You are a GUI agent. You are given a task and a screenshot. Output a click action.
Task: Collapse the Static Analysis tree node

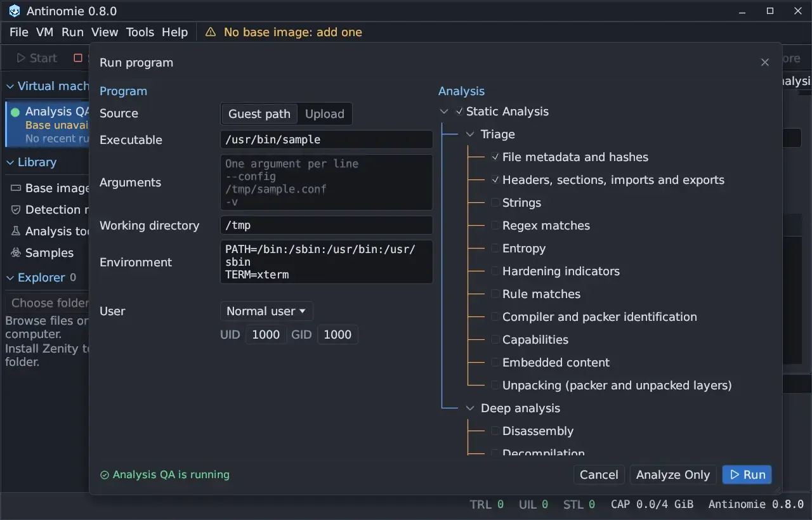click(x=444, y=112)
